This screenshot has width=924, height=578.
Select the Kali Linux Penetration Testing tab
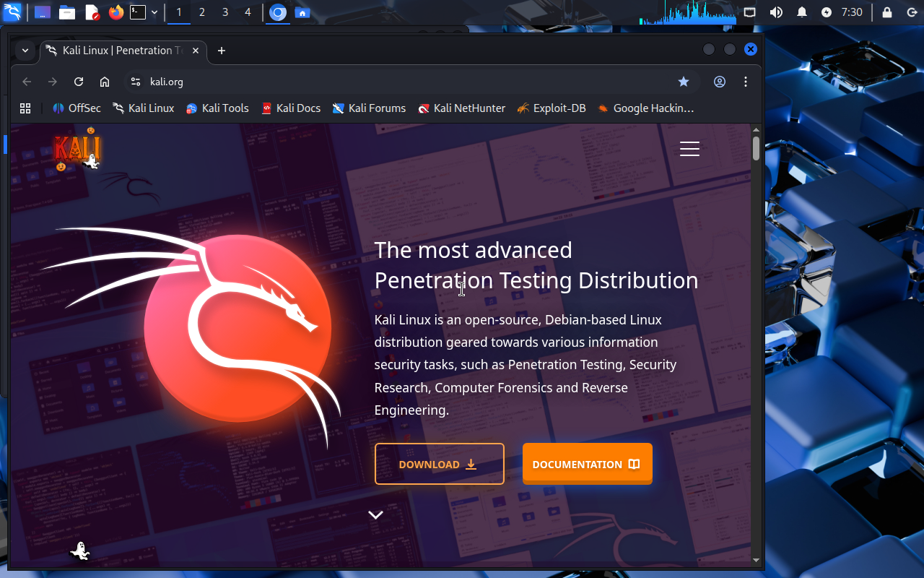click(115, 51)
